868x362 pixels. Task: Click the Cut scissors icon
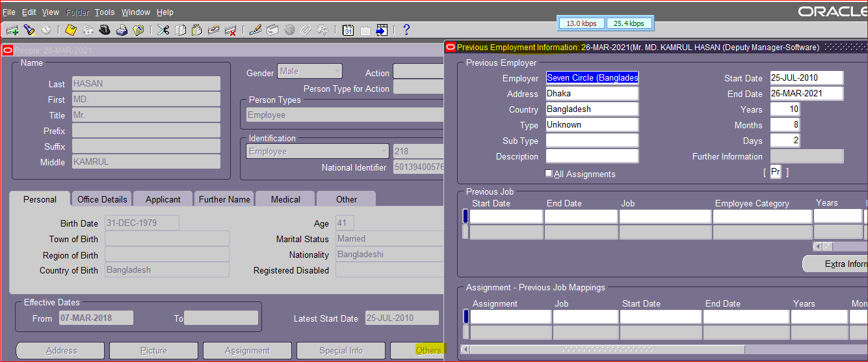tap(163, 30)
